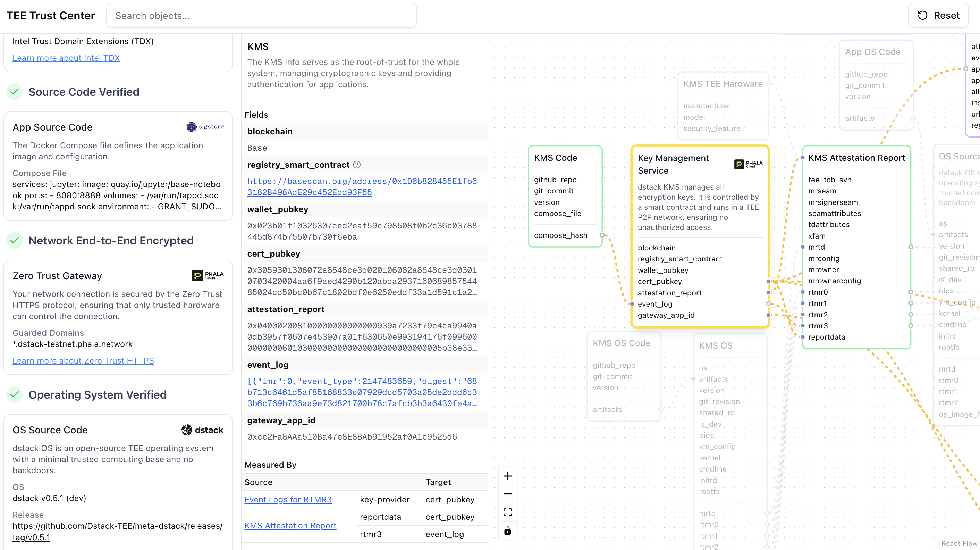Click the Search objects input field

tap(261, 16)
